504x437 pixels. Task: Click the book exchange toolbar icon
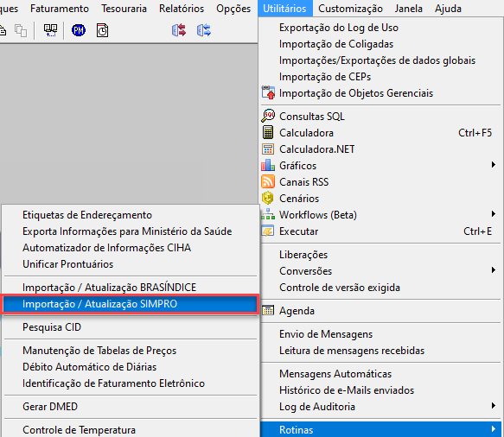[51, 30]
